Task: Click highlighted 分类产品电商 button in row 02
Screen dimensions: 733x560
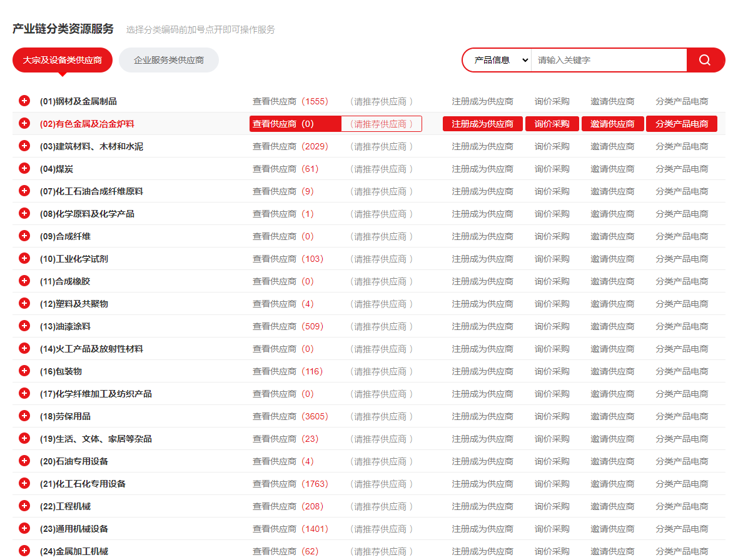Action: pos(682,124)
